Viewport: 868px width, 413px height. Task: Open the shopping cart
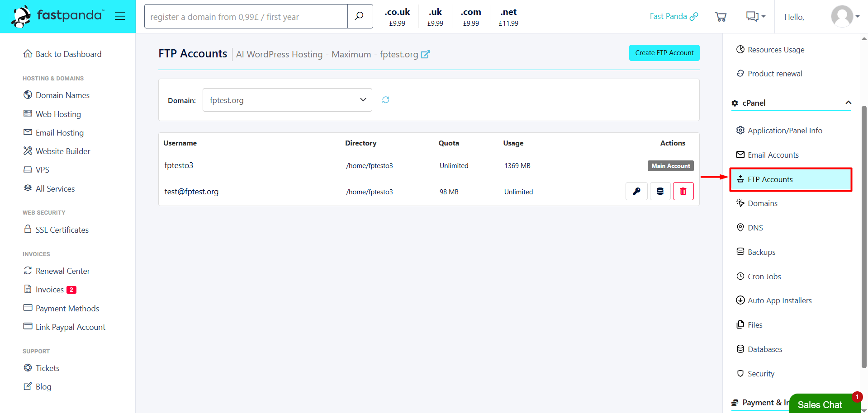tap(721, 17)
